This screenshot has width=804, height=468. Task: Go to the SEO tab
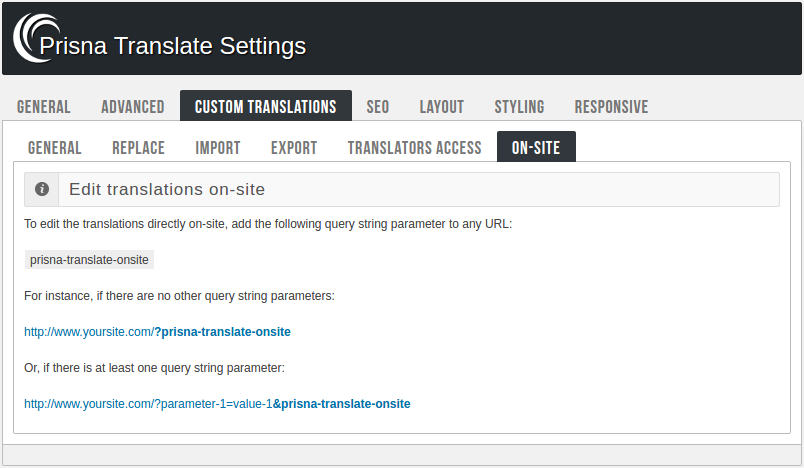(378, 107)
